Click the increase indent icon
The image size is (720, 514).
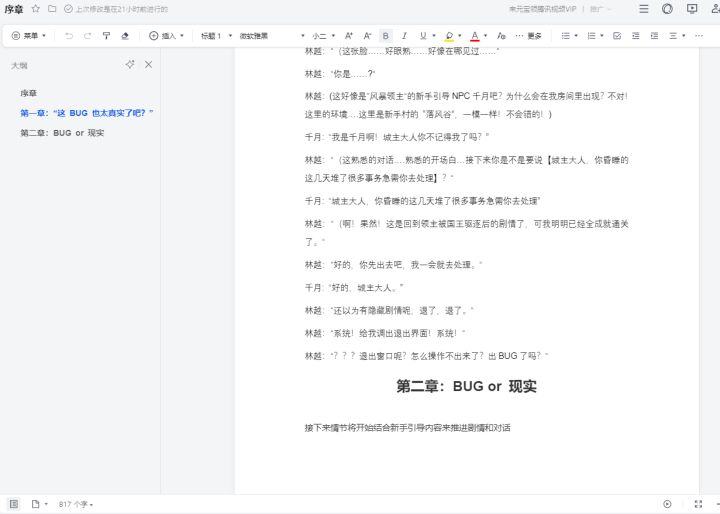pyautogui.click(x=653, y=36)
